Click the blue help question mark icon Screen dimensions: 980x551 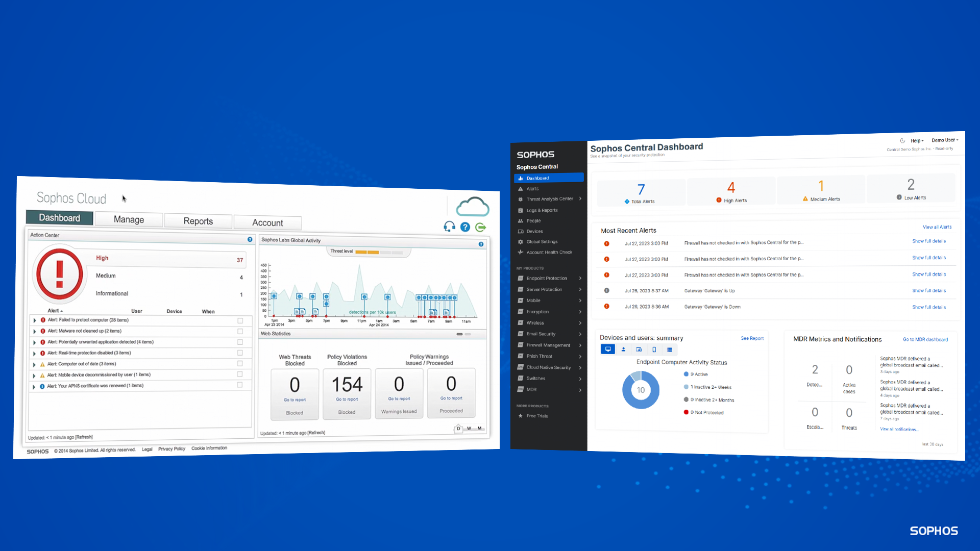[465, 227]
